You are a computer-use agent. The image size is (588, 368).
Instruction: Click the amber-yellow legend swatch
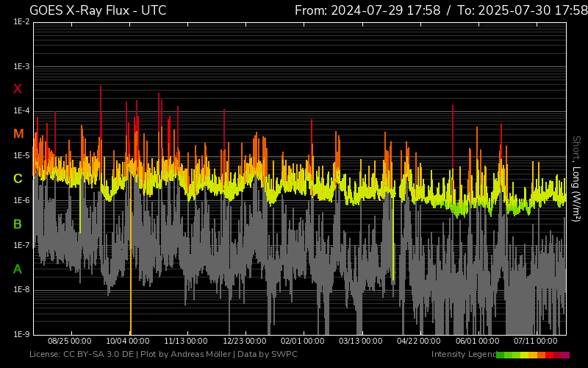point(533,355)
